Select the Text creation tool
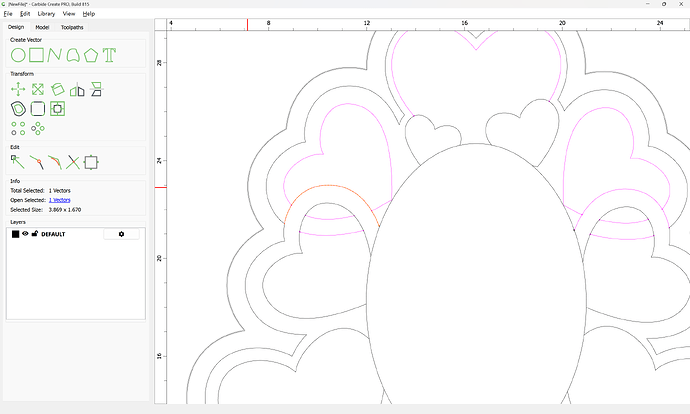Viewport: 690px width, 414px height. point(109,55)
